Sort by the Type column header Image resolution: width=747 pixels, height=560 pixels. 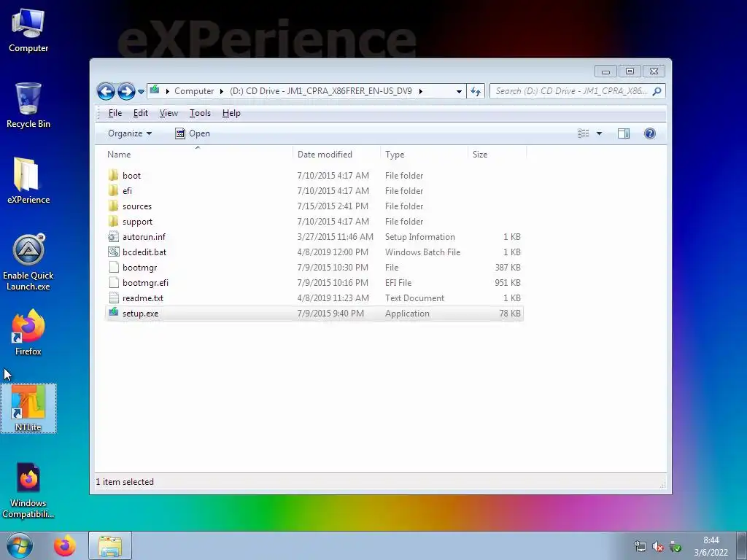point(424,155)
